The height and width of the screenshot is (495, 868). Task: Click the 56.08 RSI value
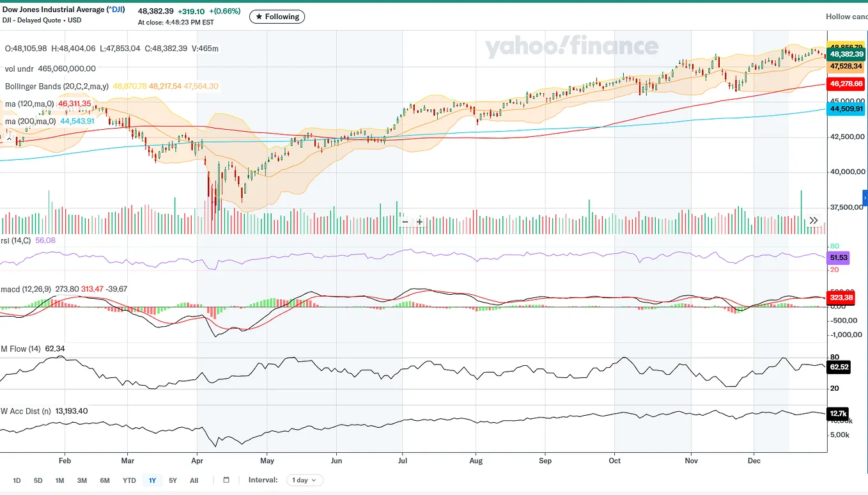(x=46, y=240)
